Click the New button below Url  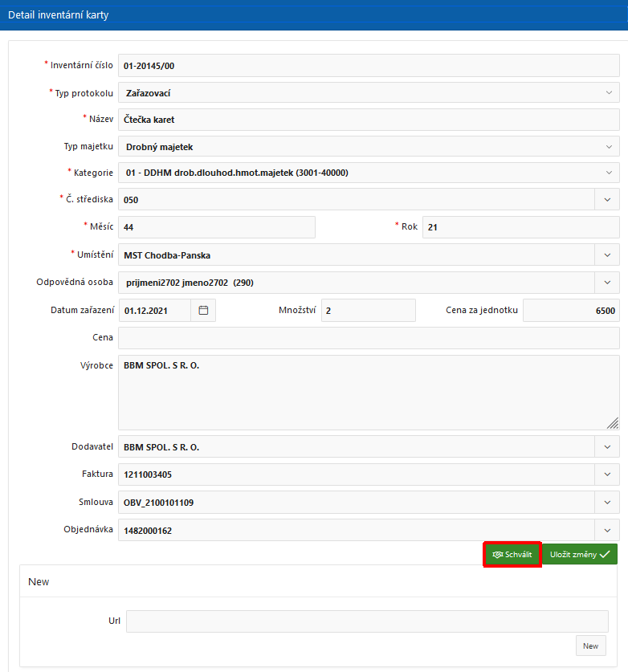coord(591,646)
